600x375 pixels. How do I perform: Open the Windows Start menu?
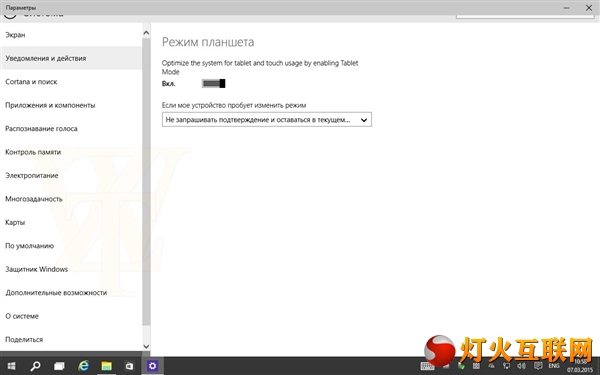11,366
